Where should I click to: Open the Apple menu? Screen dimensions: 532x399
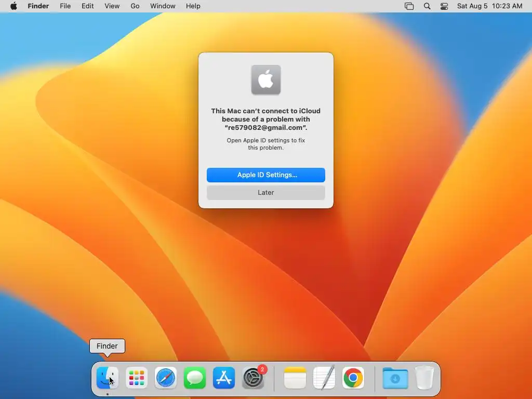14,6
